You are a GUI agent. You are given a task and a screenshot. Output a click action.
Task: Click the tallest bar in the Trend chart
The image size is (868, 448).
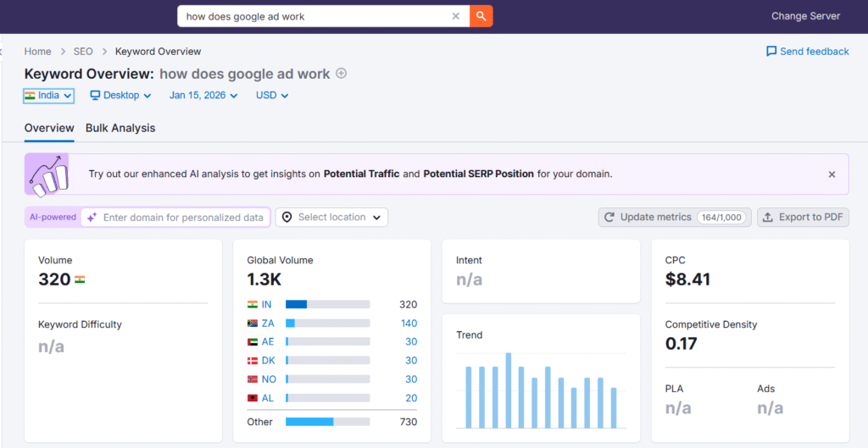tap(509, 390)
